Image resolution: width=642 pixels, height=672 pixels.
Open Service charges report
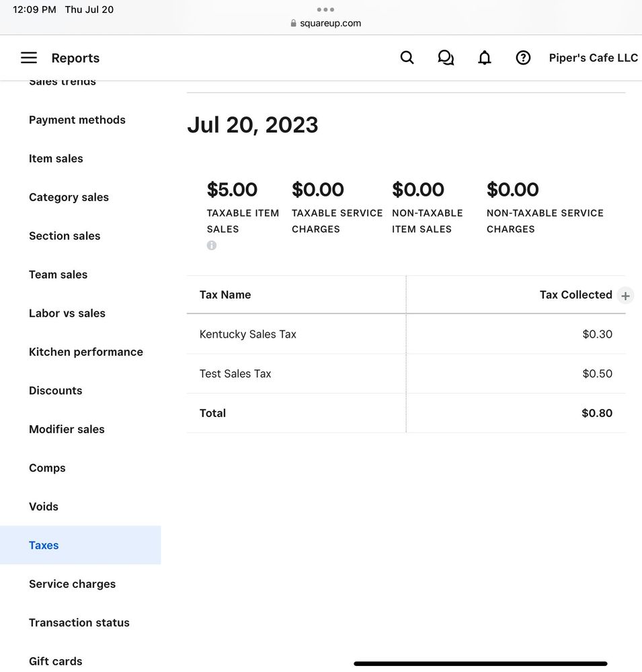click(x=72, y=584)
